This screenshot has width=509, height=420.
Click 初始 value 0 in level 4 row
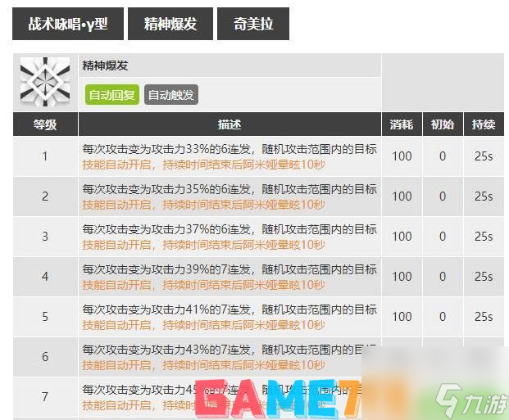(443, 277)
